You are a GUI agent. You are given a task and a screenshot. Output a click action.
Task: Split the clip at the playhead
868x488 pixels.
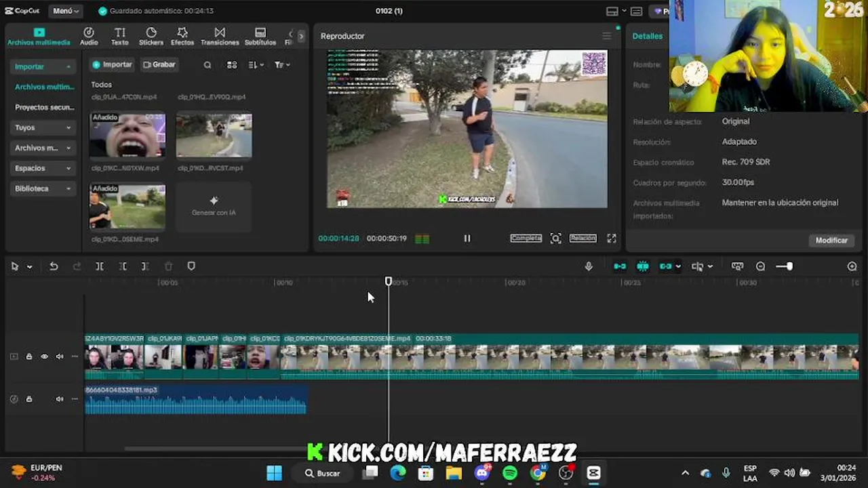[100, 266]
